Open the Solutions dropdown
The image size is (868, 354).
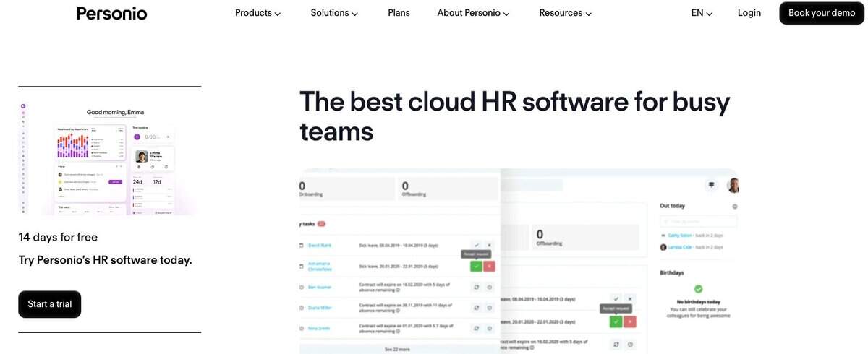coord(334,13)
